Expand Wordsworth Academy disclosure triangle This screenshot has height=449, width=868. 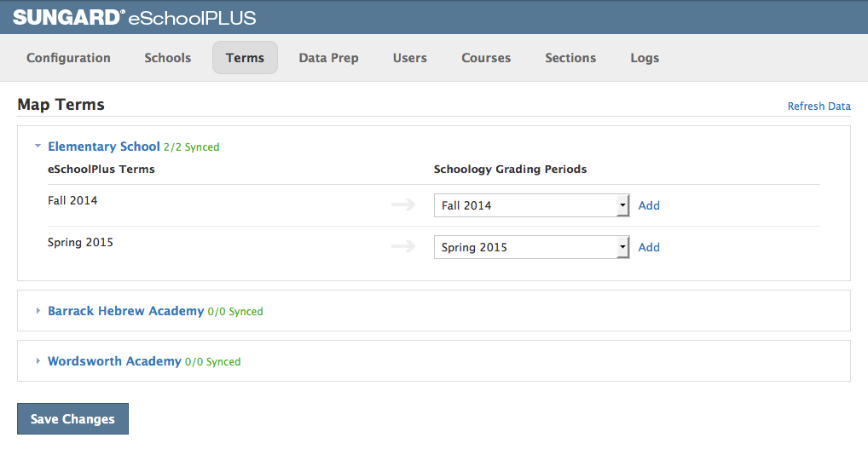point(38,361)
